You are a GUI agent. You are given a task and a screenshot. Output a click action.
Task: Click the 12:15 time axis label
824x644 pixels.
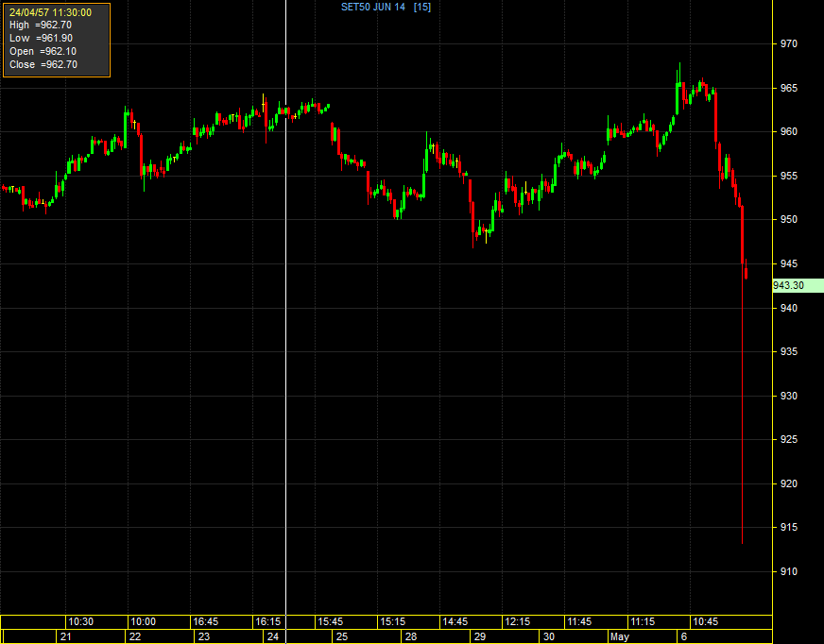518,621
